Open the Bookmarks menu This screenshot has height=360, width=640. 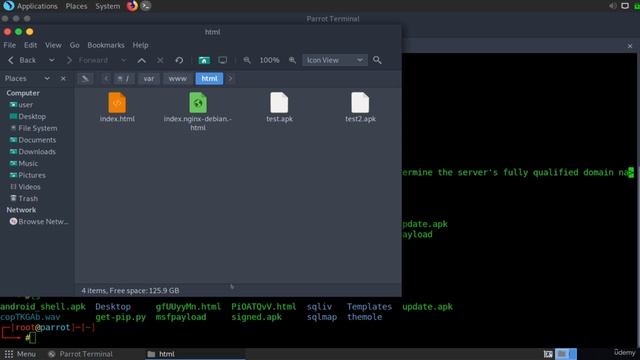(x=106, y=45)
